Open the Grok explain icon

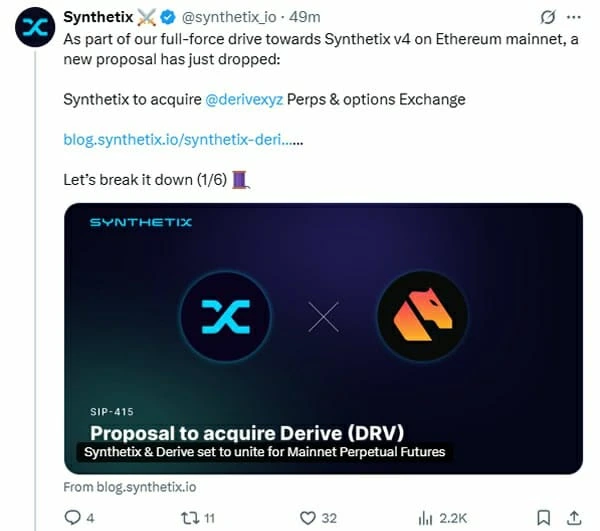click(x=547, y=18)
